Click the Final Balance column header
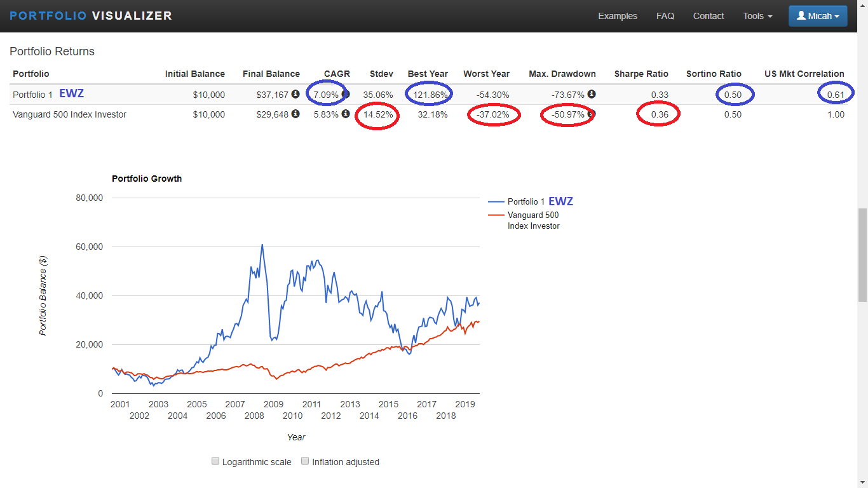868x488 pixels. [x=271, y=74]
